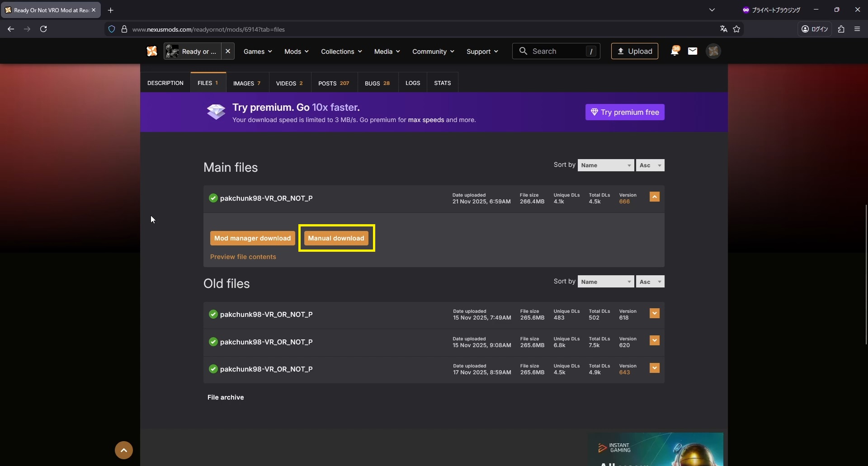Click the Nexus Mods logo icon
Image resolution: width=868 pixels, height=466 pixels.
pyautogui.click(x=152, y=51)
